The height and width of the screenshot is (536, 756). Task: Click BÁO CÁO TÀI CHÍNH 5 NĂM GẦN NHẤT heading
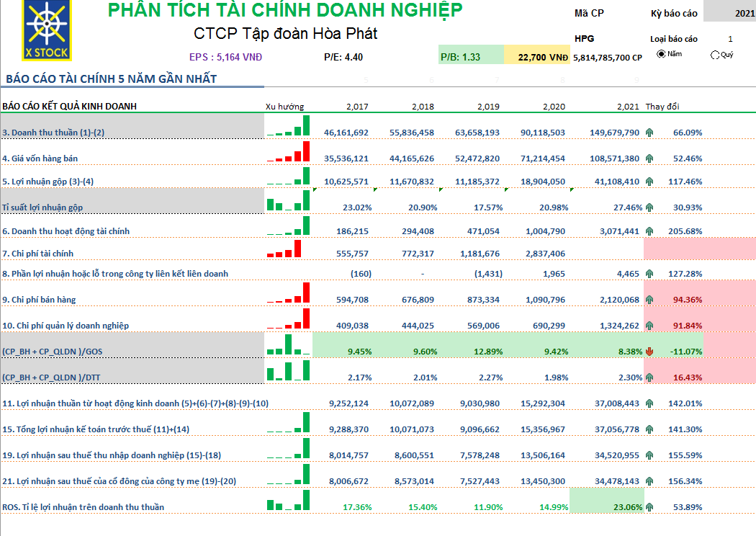(x=112, y=79)
